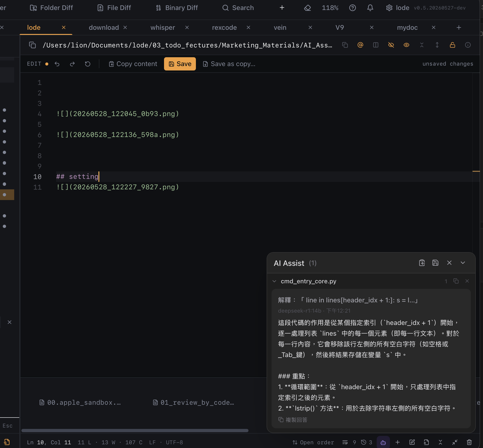This screenshot has height=448, width=483.
Task: Toggle the purple AI robot button
Action: 383,442
